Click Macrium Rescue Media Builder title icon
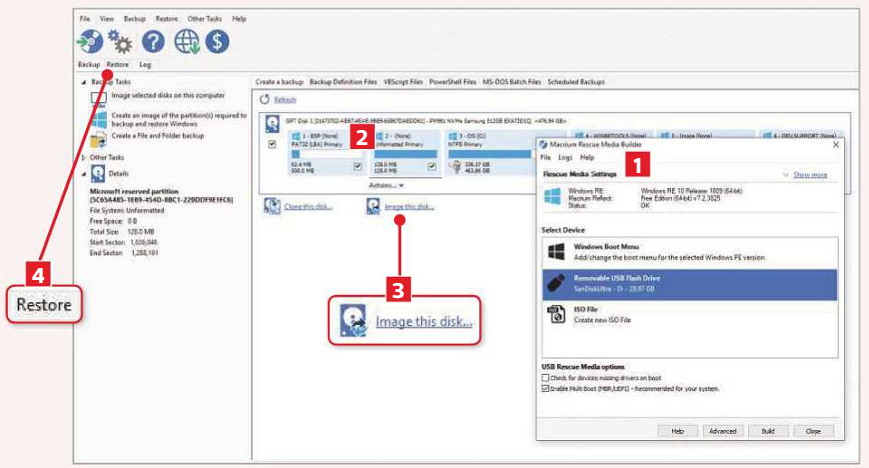The height and width of the screenshot is (468, 869). tap(544, 145)
